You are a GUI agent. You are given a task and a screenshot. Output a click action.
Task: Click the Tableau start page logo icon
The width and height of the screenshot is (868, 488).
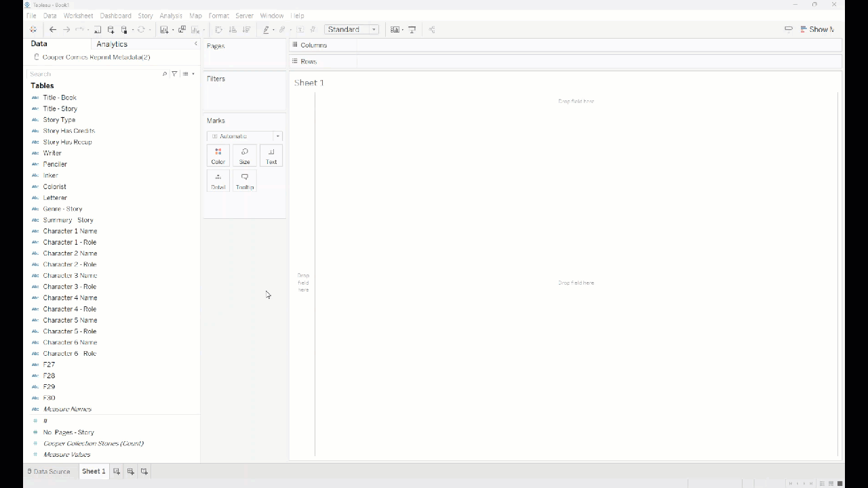click(x=33, y=30)
